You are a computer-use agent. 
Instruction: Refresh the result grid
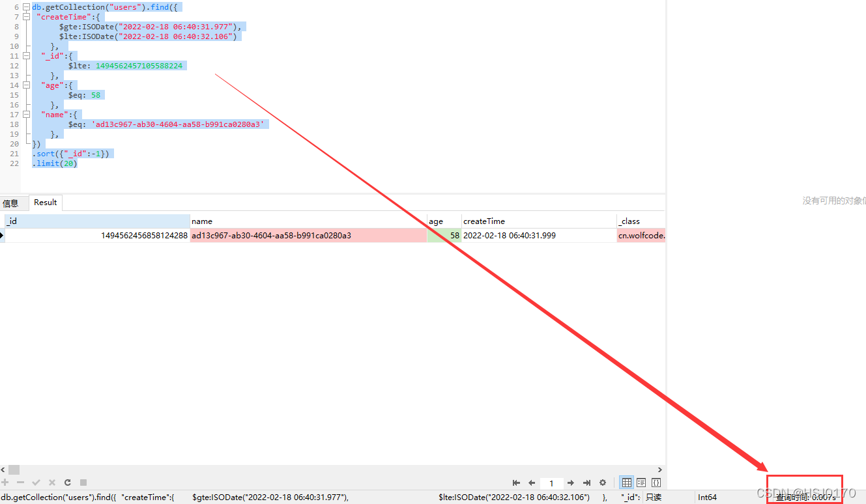pos(68,483)
